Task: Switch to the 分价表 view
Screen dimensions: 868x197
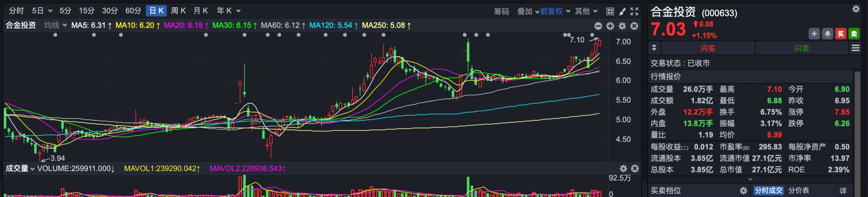Action: point(799,191)
